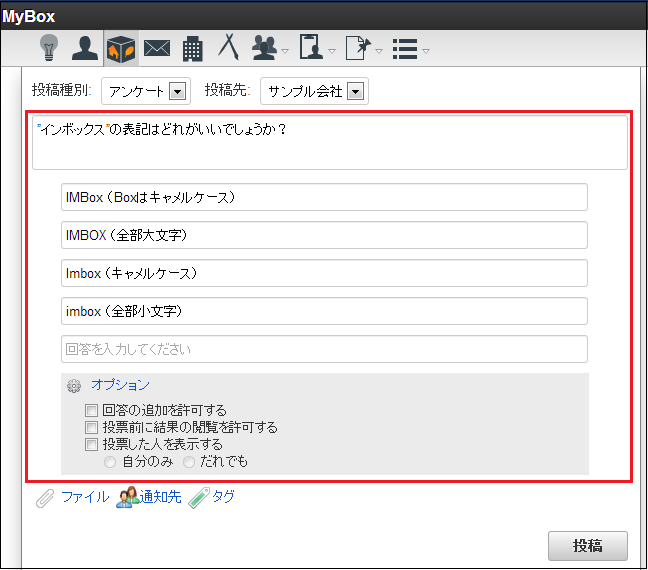The height and width of the screenshot is (570, 648).
Task: Open the envelope message icon
Action: click(x=157, y=48)
